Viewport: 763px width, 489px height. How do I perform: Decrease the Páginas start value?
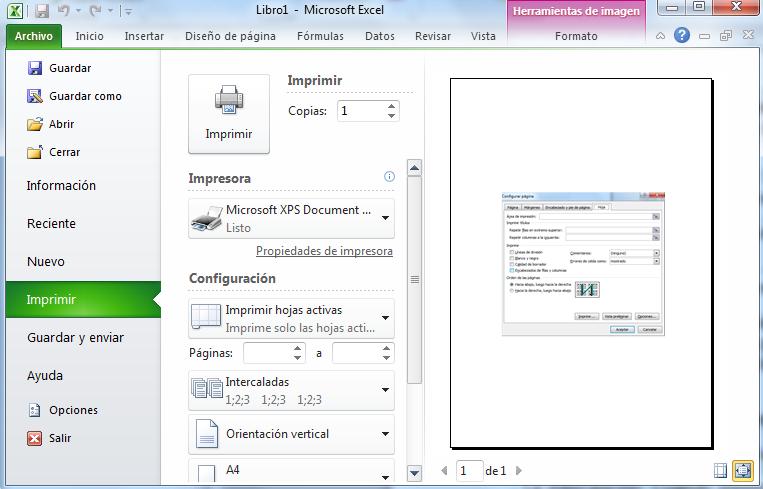coord(298,358)
